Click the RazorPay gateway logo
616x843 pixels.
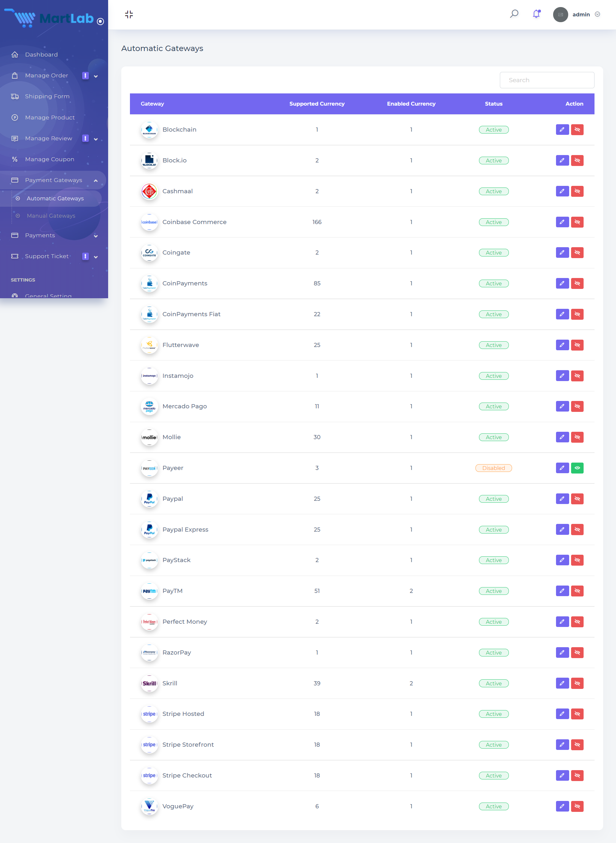150,652
